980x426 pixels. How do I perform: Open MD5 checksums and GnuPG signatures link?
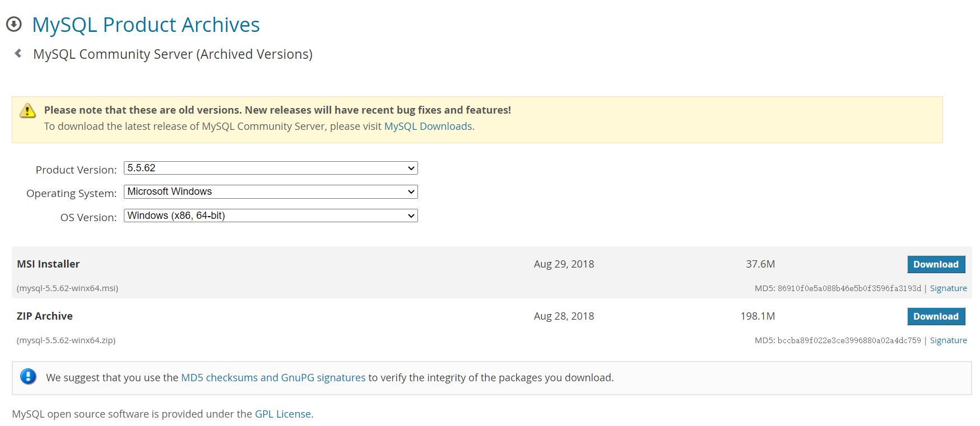pos(273,378)
